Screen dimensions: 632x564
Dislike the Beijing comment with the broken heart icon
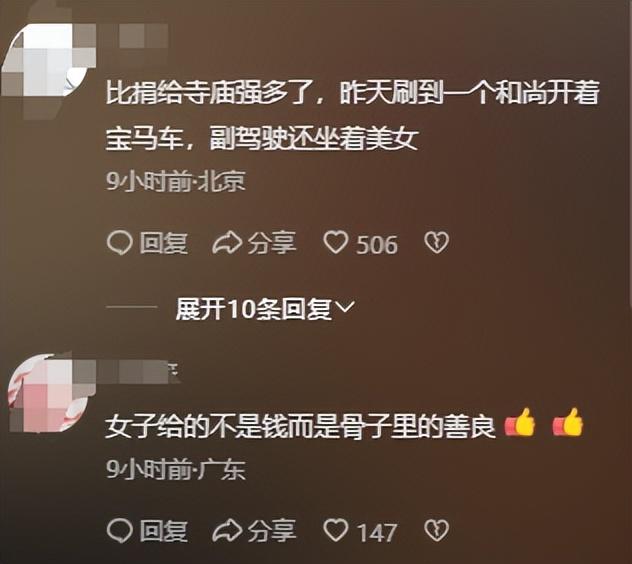436,242
